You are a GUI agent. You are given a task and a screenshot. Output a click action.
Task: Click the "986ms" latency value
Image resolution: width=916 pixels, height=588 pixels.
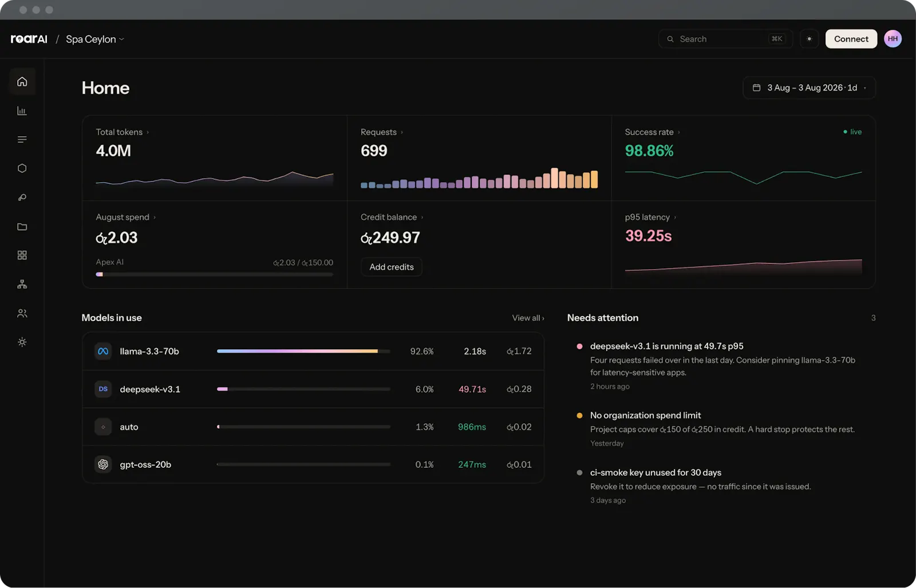pyautogui.click(x=472, y=427)
